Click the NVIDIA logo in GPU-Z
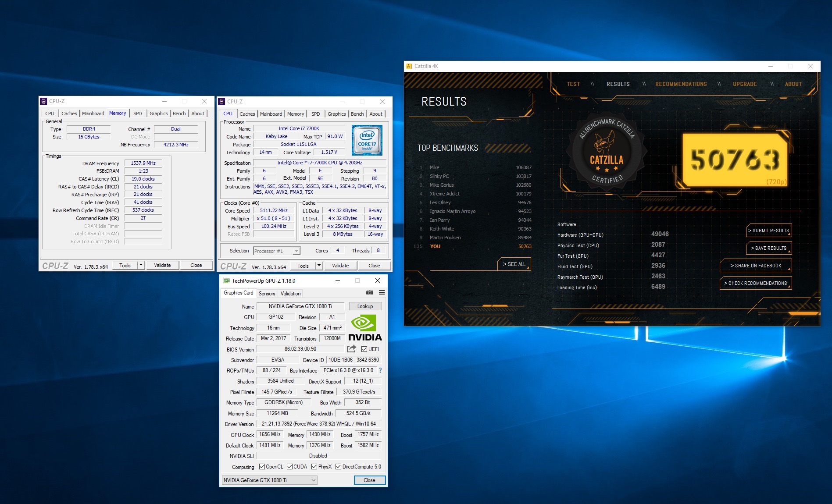The height and width of the screenshot is (504, 832). (365, 327)
